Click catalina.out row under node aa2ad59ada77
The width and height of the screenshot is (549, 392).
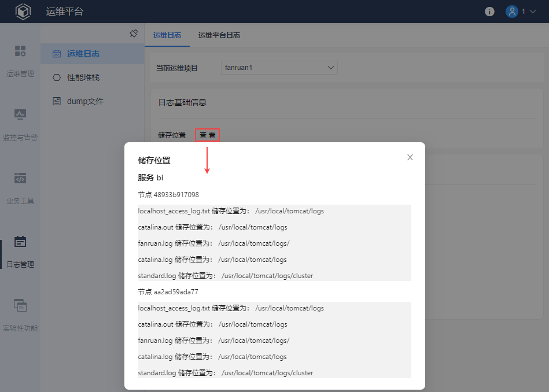274,324
